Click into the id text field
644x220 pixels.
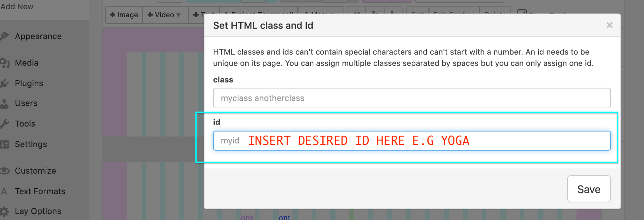click(x=411, y=141)
